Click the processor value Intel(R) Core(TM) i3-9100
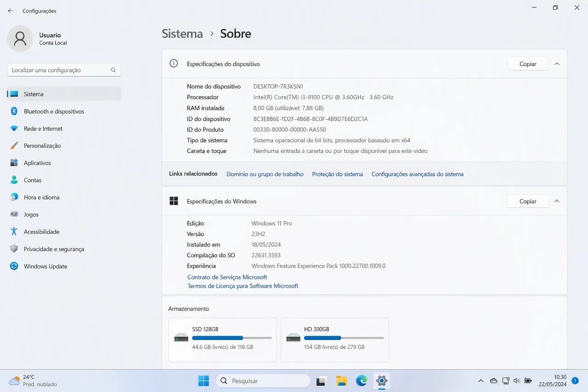Screen dimensions: 588x392 [x=323, y=97]
